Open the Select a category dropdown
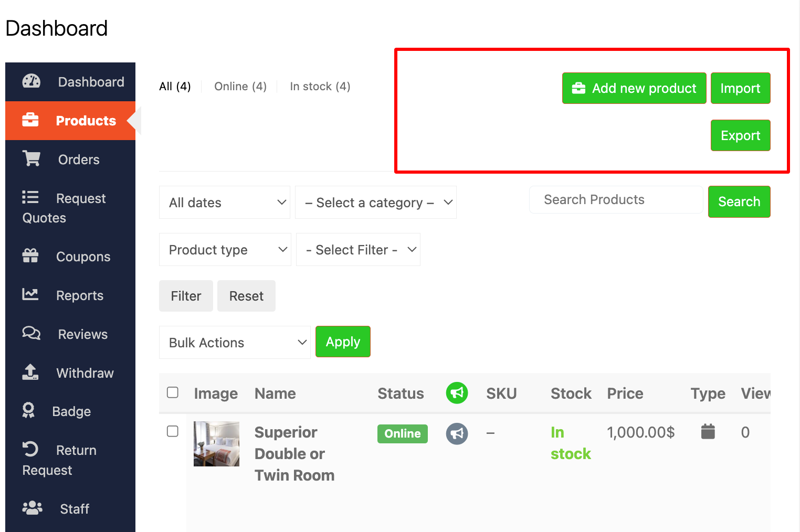This screenshot has width=800, height=532. 376,202
